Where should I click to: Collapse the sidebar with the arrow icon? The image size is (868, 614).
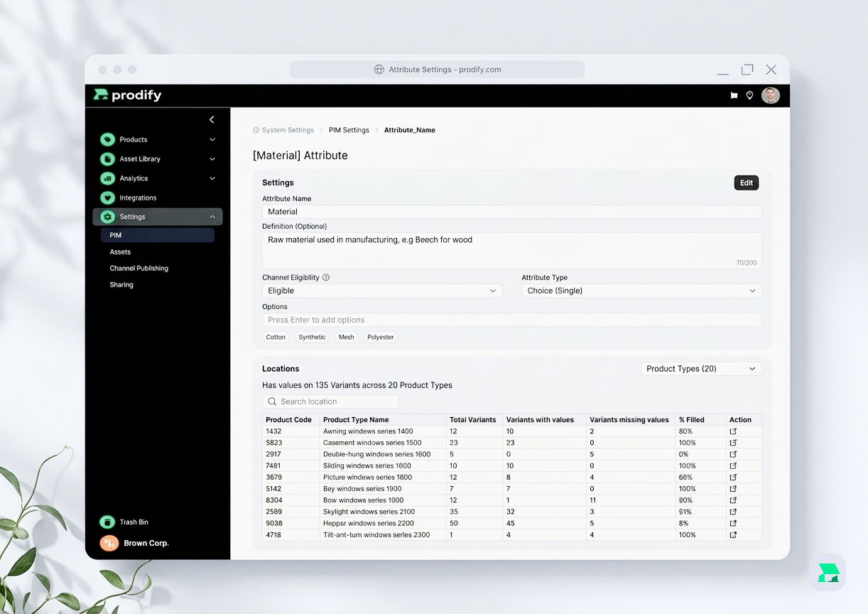click(212, 119)
